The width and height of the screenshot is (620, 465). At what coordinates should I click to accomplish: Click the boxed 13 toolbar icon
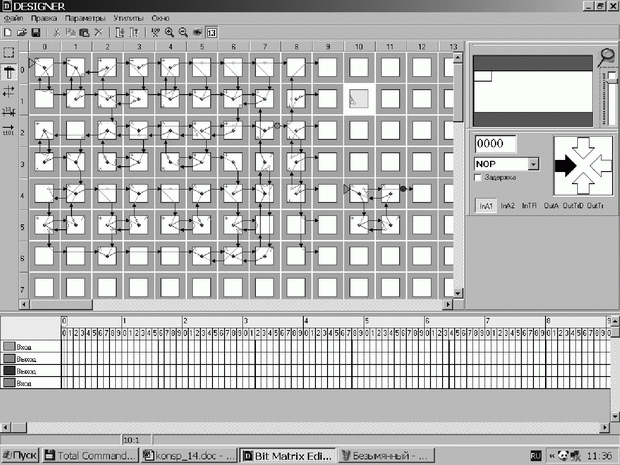[x=211, y=32]
